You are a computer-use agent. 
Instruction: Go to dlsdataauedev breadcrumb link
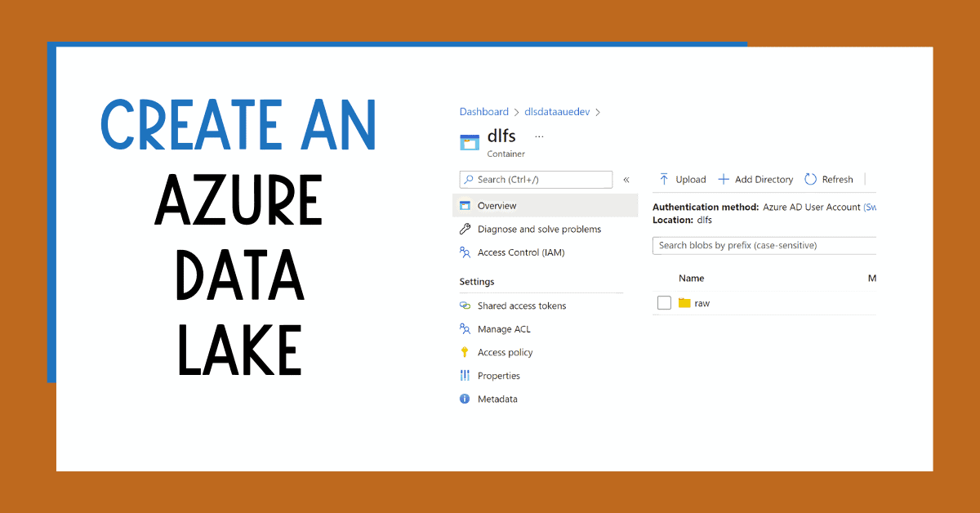pyautogui.click(x=557, y=112)
